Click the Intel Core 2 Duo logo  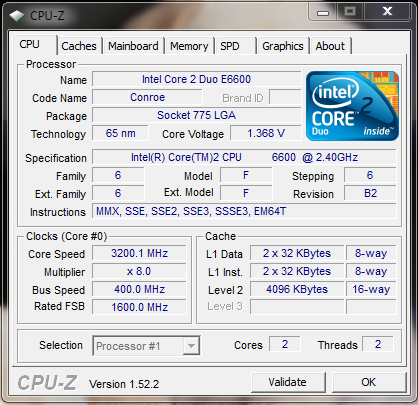tap(352, 106)
